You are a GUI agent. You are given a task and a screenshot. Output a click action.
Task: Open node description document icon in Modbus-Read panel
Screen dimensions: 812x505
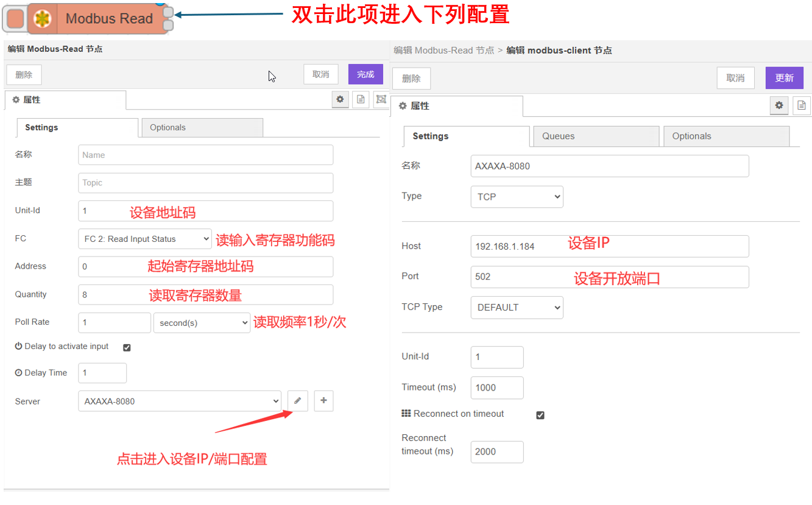pos(361,99)
